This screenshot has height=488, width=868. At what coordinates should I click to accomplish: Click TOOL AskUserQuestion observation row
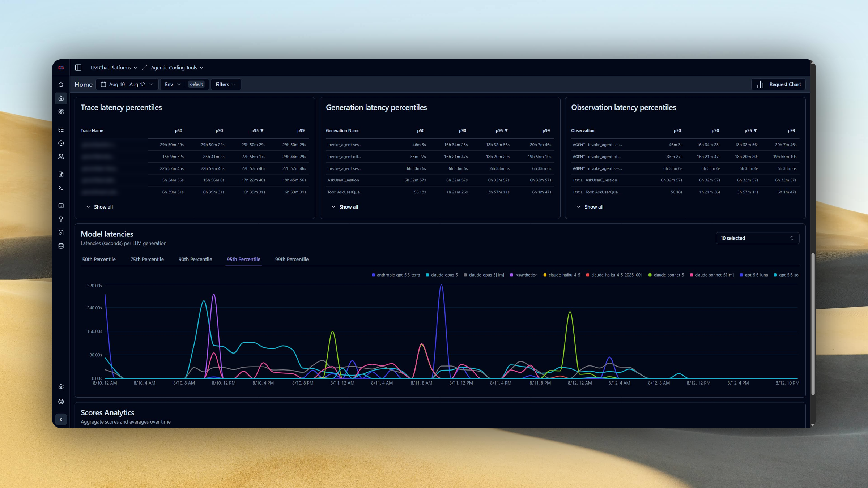pos(685,180)
